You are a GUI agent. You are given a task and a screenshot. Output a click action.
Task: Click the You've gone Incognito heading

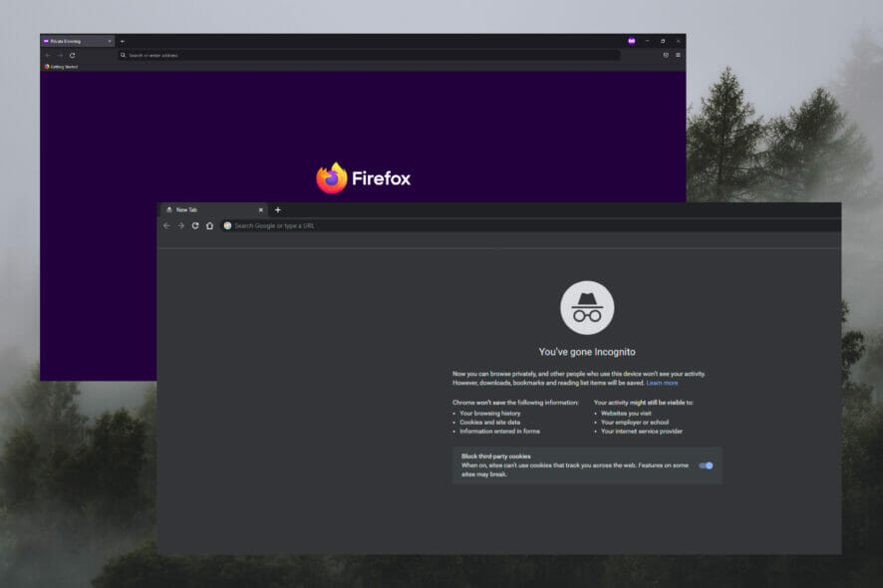tap(587, 352)
